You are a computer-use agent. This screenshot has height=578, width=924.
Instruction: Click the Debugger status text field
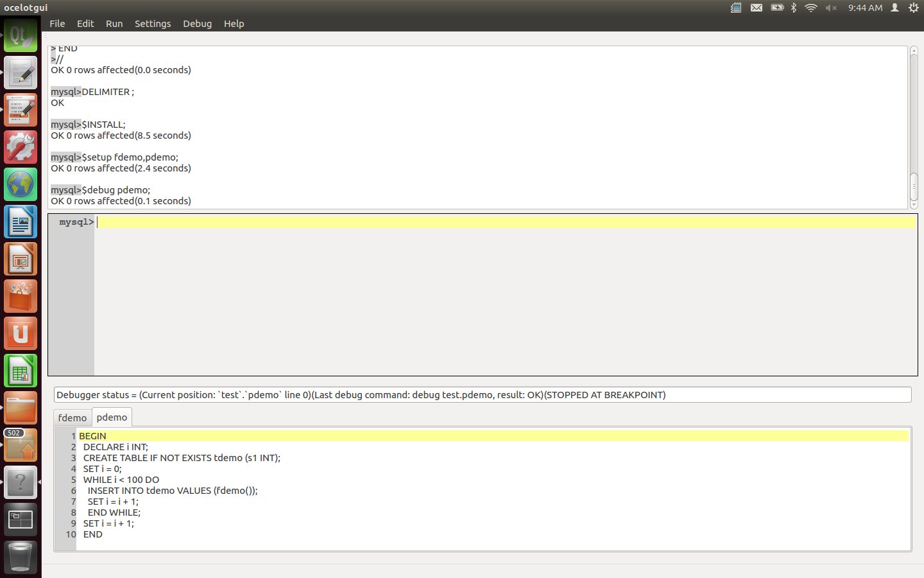point(483,395)
